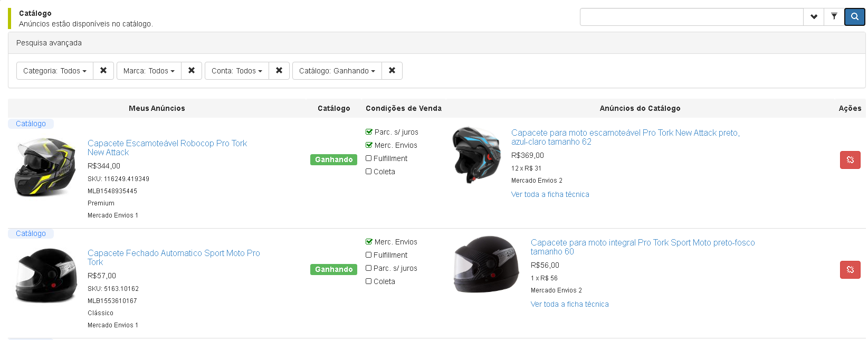This screenshot has height=340, width=868.
Task: Expand the search box chevron dropdown
Action: (x=814, y=17)
